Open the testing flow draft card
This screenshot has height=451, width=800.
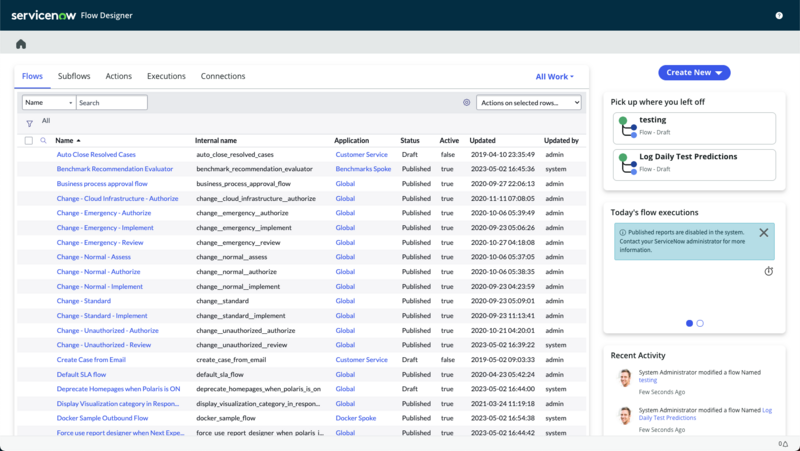coord(694,128)
